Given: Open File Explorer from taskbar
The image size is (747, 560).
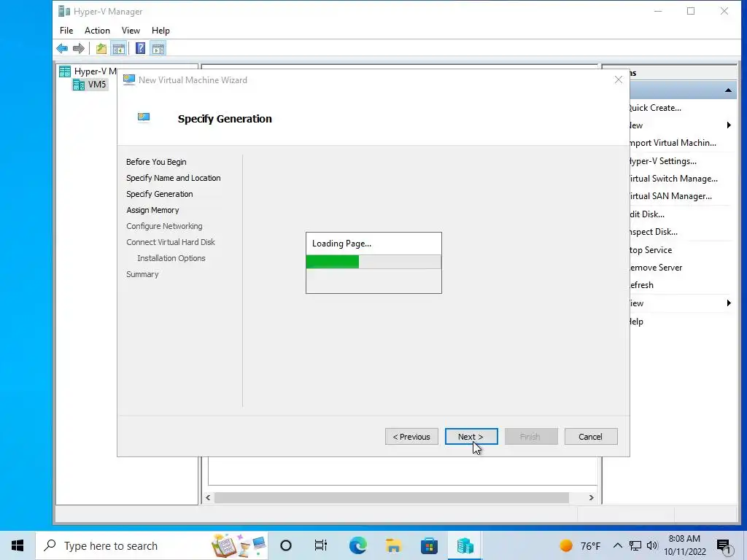Looking at the screenshot, I should pos(393,545).
